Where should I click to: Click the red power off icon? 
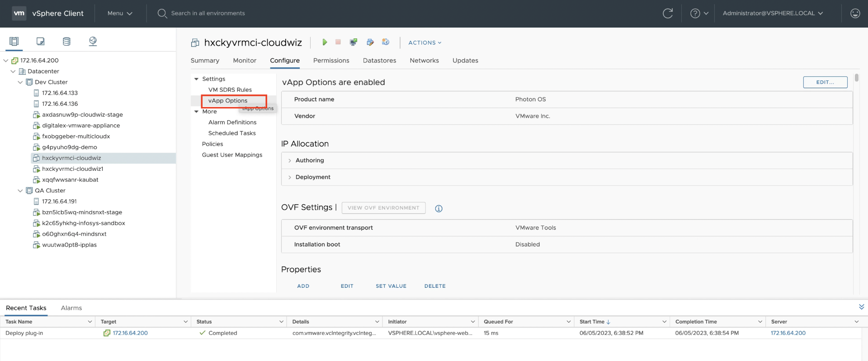[338, 42]
